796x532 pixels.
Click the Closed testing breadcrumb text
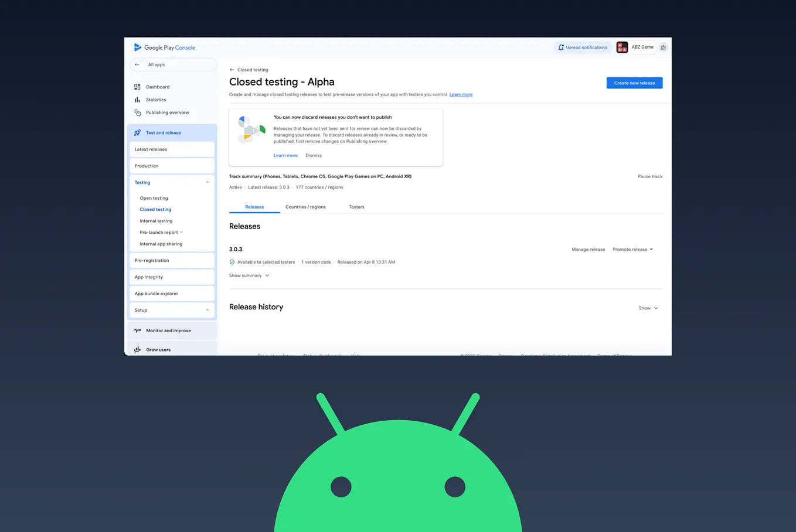pyautogui.click(x=253, y=70)
